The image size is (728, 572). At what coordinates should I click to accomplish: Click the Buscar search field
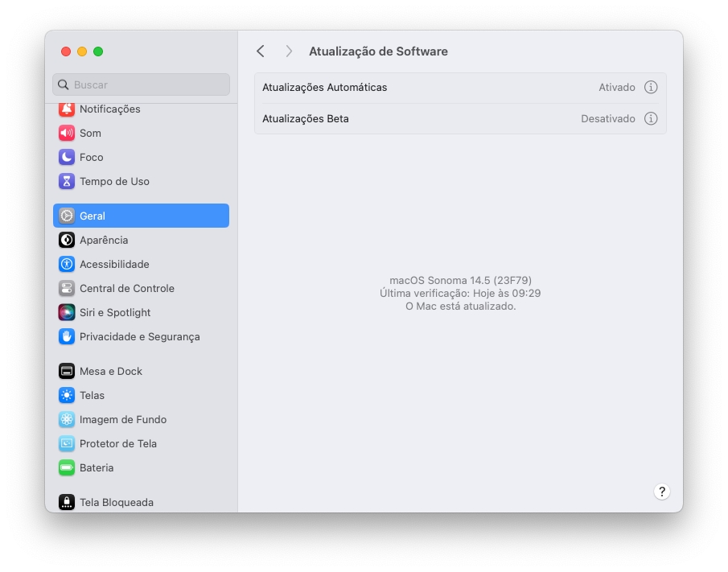(x=142, y=85)
